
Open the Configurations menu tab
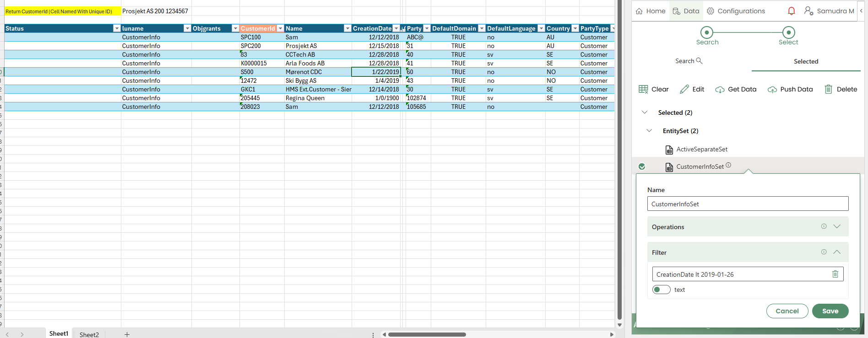[x=736, y=11]
